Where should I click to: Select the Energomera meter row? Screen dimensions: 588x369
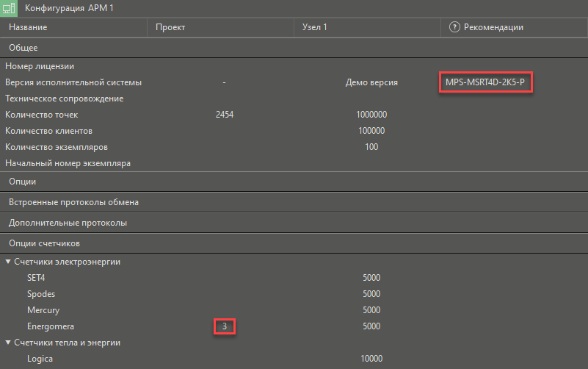(51, 326)
